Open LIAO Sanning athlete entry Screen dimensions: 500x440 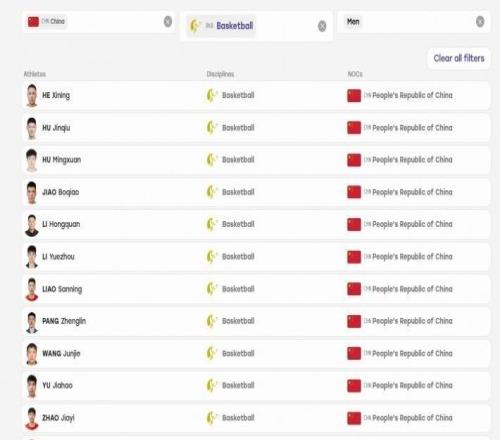pyautogui.click(x=62, y=289)
